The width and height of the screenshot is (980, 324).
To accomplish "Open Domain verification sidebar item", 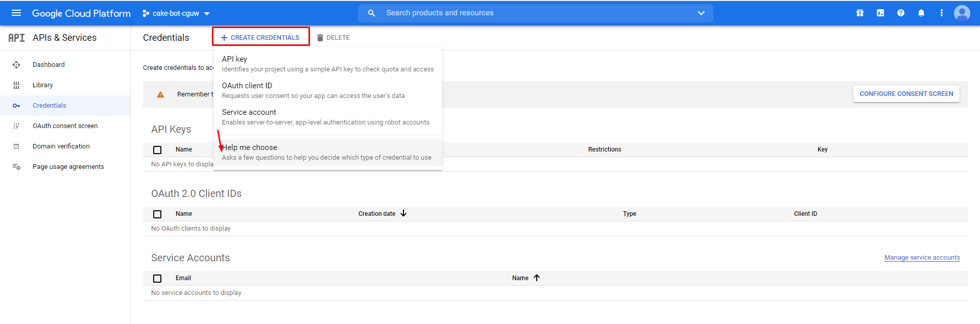I will [65, 146].
